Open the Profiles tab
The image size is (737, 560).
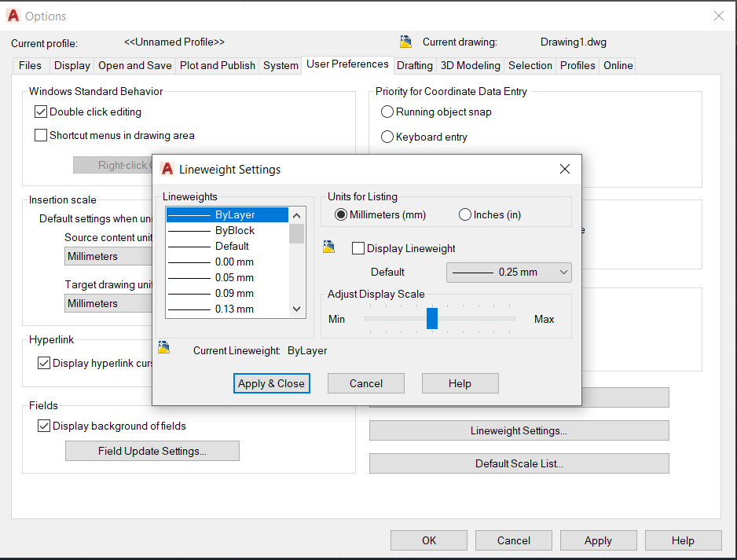pos(577,65)
